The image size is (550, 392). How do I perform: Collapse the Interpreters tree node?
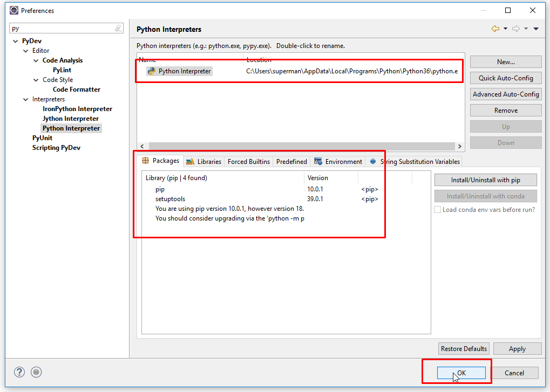tap(25, 99)
